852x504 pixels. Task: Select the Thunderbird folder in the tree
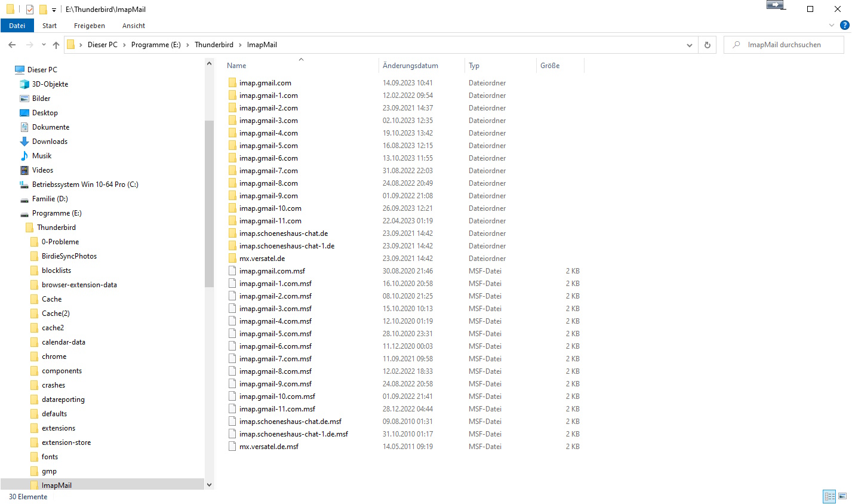pos(56,228)
